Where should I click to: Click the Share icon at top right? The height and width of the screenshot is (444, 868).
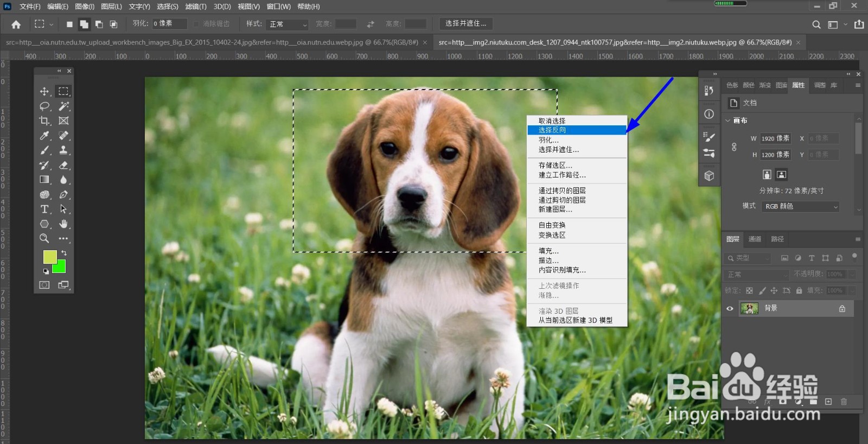tap(859, 24)
